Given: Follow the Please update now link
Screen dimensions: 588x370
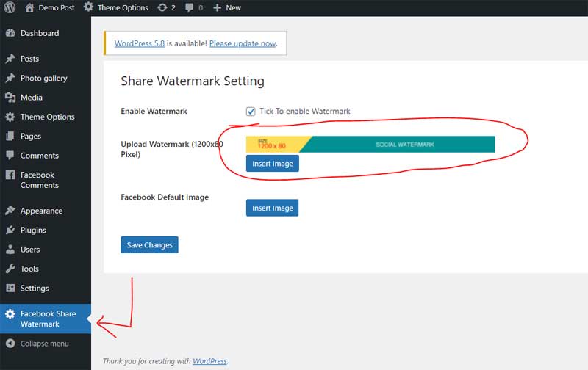Looking at the screenshot, I should 243,43.
